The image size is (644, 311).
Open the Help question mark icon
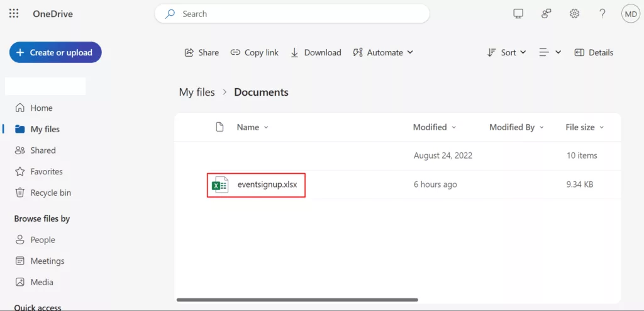point(602,14)
